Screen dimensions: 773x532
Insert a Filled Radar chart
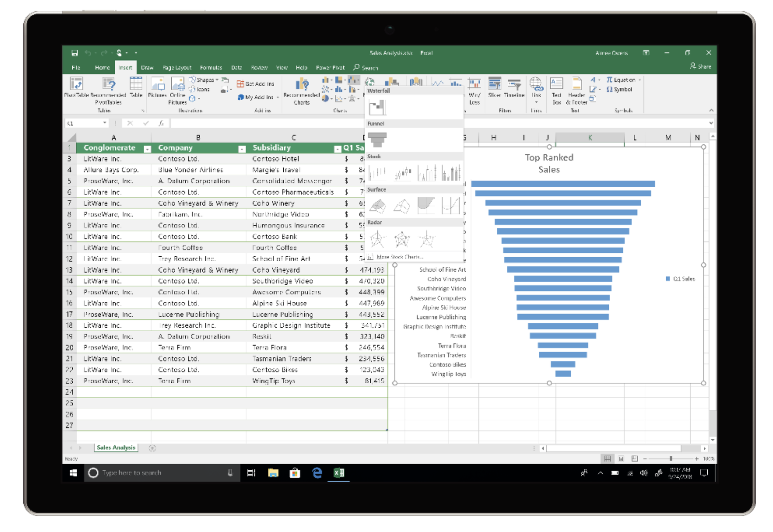[427, 239]
